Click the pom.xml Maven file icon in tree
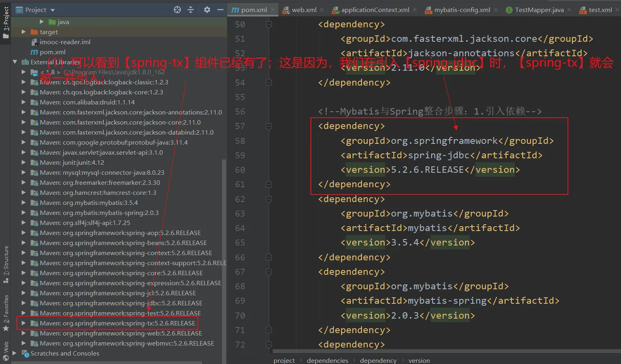 click(x=35, y=52)
